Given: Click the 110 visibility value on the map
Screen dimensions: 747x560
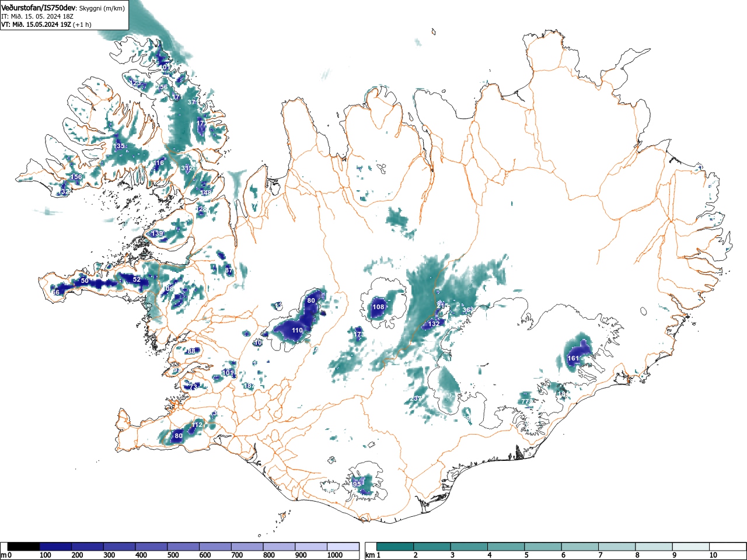Looking at the screenshot, I should pos(297,330).
